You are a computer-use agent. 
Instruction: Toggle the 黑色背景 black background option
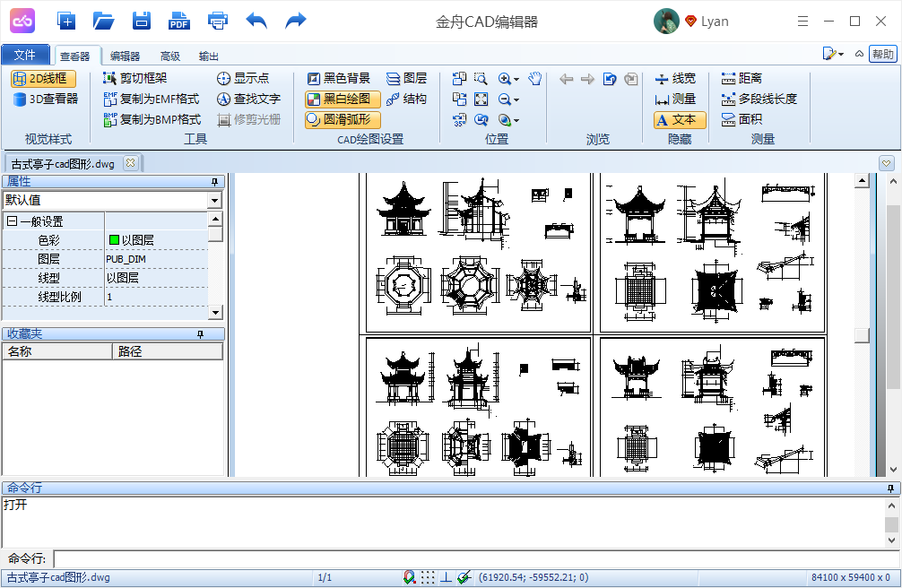(x=338, y=79)
